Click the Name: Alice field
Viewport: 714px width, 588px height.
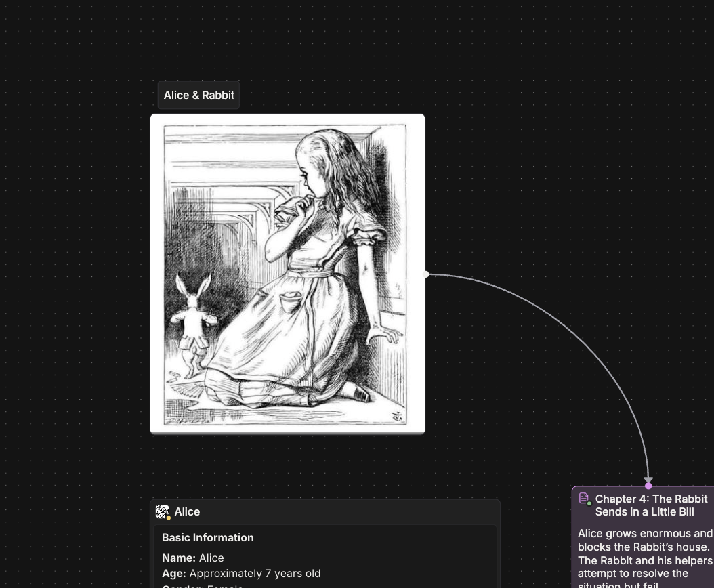[x=193, y=558]
